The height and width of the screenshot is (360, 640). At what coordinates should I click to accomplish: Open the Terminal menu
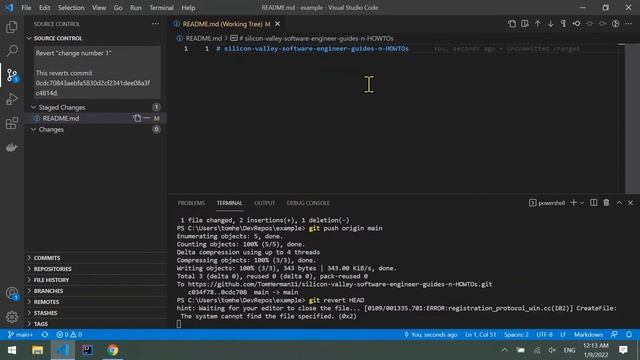coord(161,8)
